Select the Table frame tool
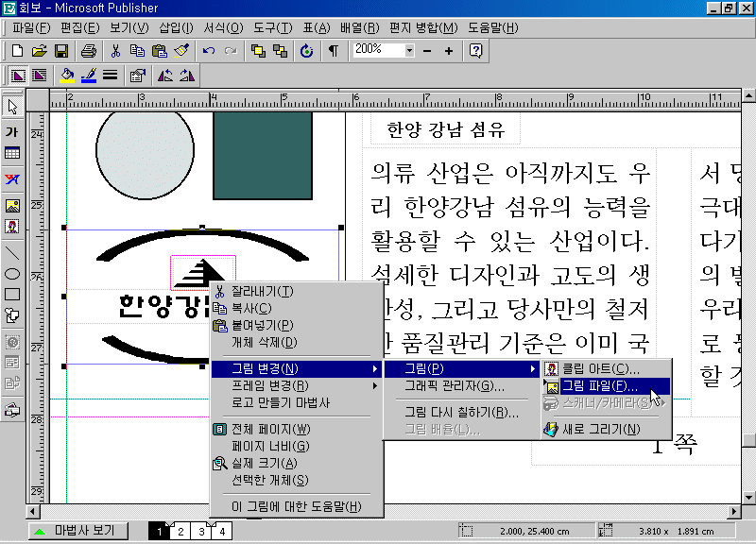 12,154
